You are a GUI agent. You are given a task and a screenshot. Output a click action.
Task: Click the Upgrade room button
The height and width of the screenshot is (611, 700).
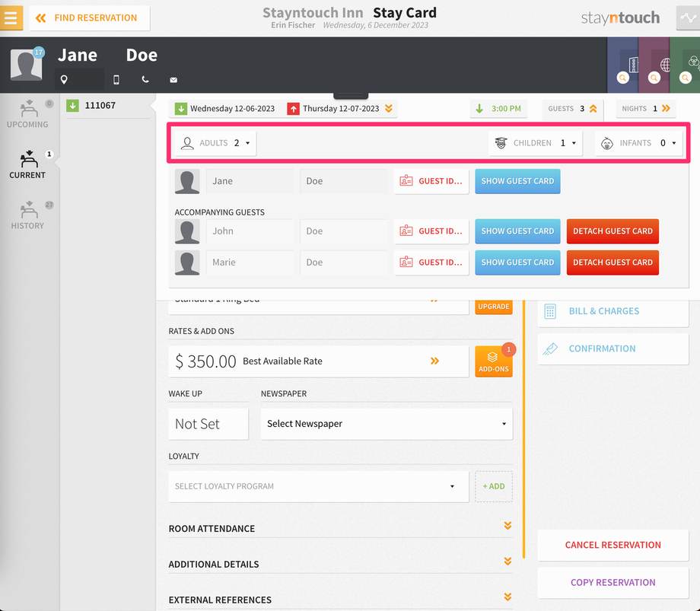tap(494, 307)
